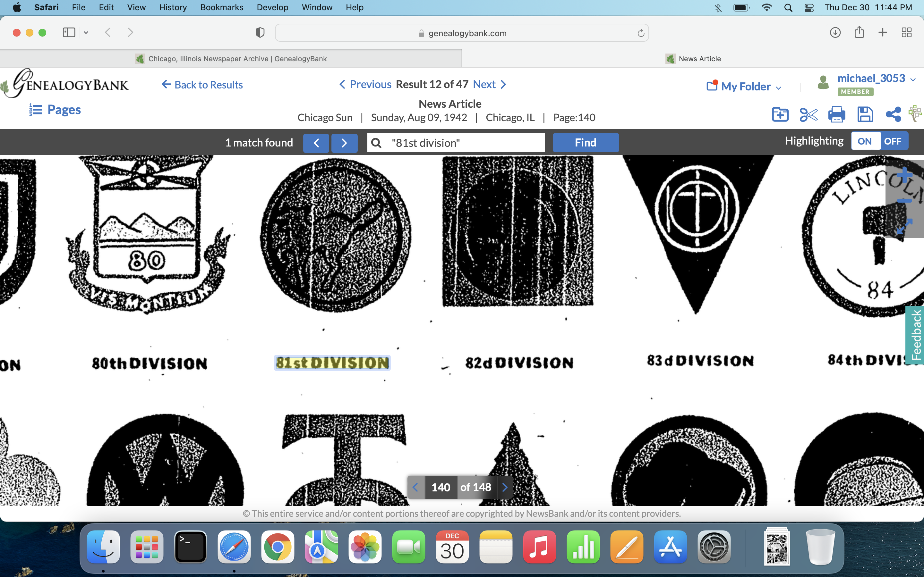The width and height of the screenshot is (924, 577).
Task: Open the Bookmarks menu
Action: coord(221,7)
